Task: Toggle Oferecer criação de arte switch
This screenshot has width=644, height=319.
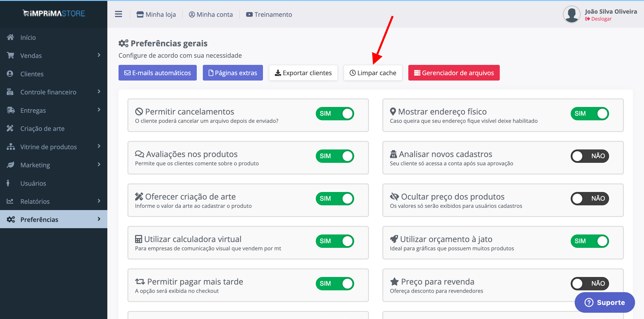Action: click(335, 199)
